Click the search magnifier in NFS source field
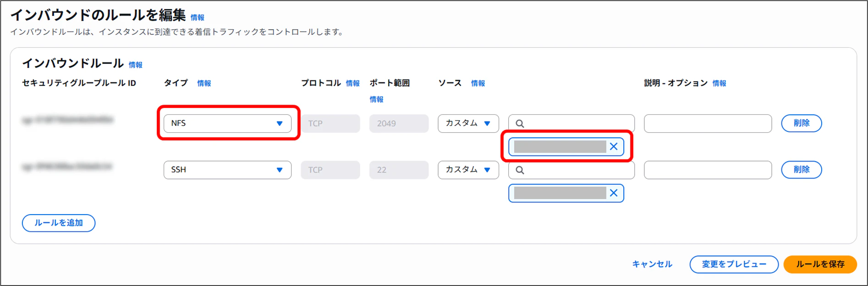This screenshot has width=868, height=286. 520,124
